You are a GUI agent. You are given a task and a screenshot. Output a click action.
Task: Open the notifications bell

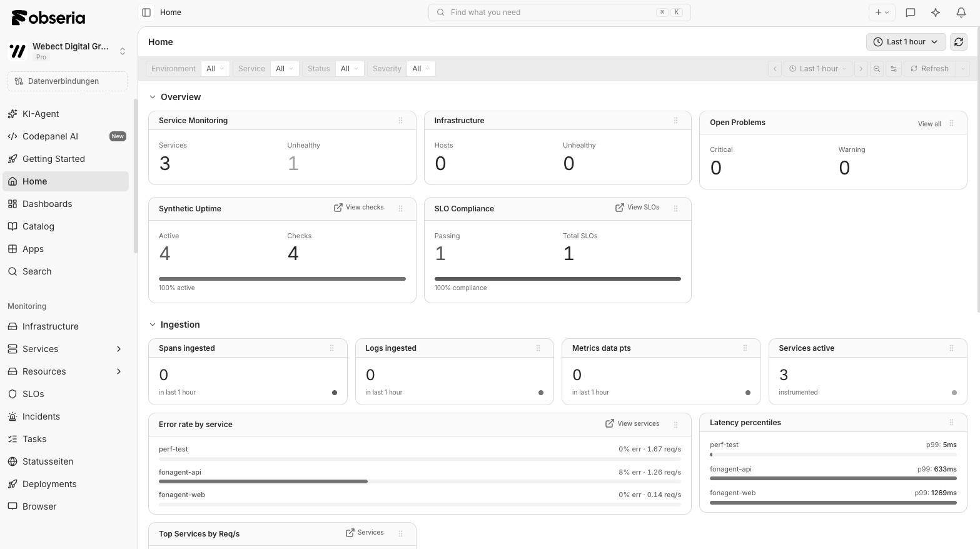(x=961, y=13)
